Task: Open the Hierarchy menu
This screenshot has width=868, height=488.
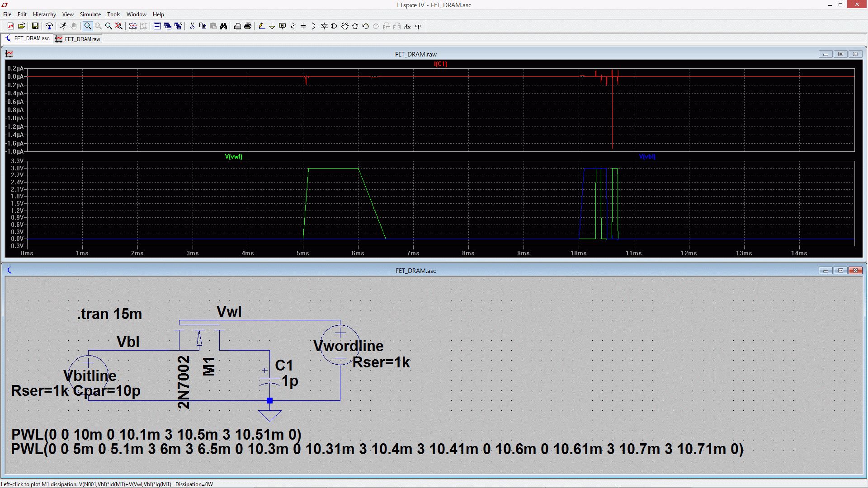Action: (44, 14)
